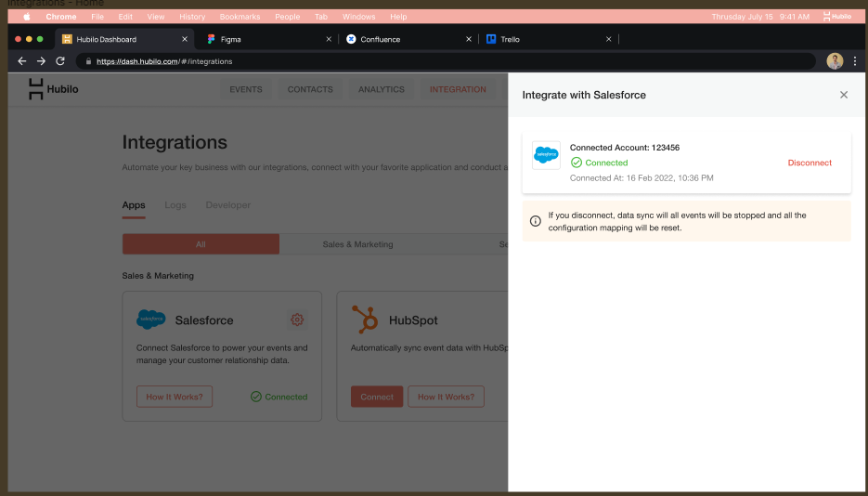Click the lock icon in address bar
This screenshot has height=496, width=868.
[x=88, y=61]
